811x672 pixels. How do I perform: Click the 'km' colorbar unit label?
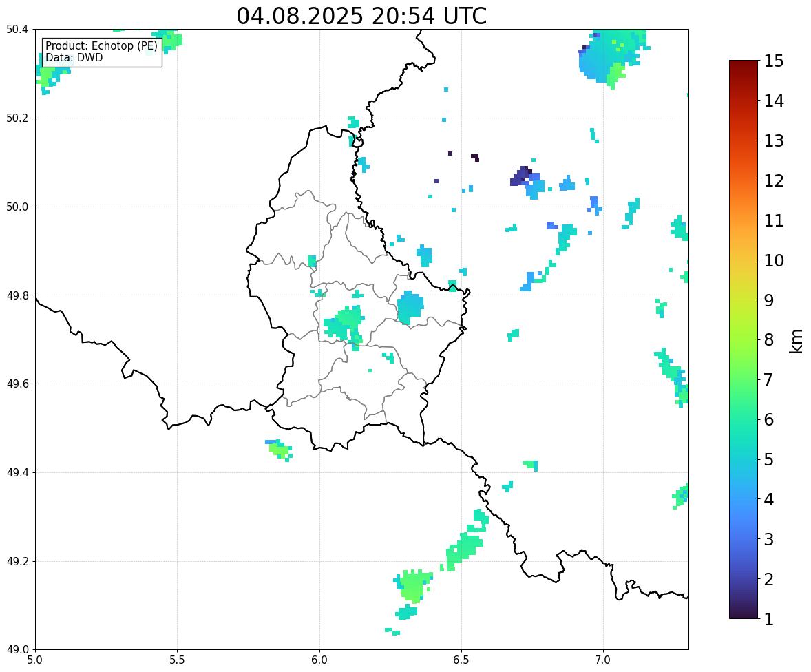797,342
